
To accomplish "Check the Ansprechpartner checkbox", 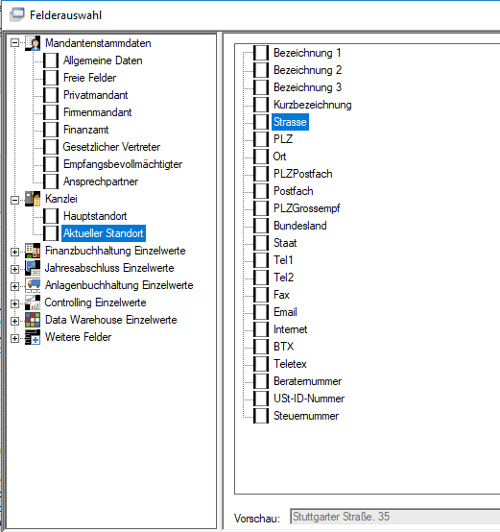I will tap(51, 182).
